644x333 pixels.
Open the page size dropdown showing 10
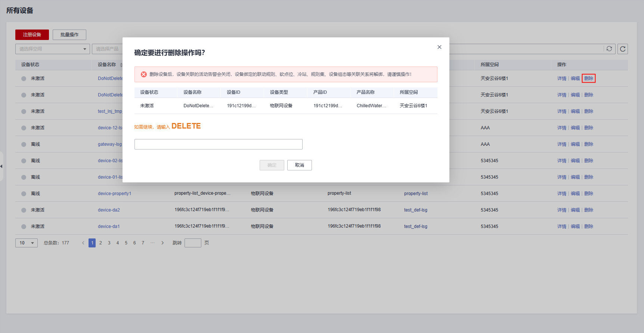27,243
